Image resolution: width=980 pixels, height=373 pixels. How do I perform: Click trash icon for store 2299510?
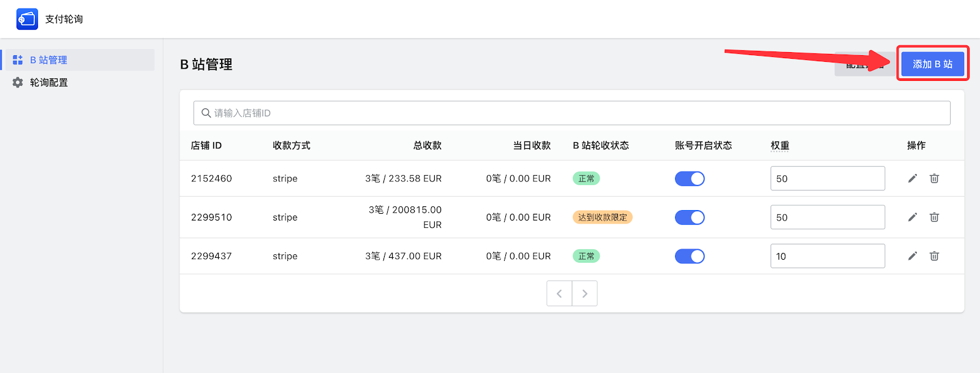(934, 217)
